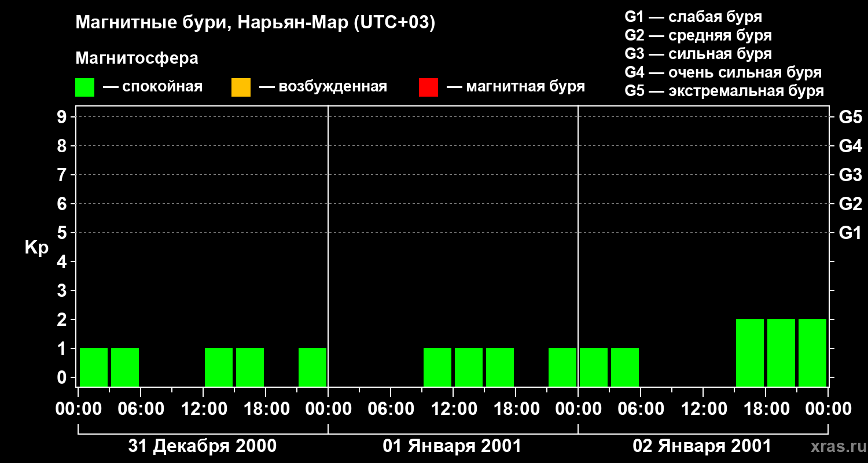Click the 12:00–15:00 bar on 01 January

tap(469, 367)
